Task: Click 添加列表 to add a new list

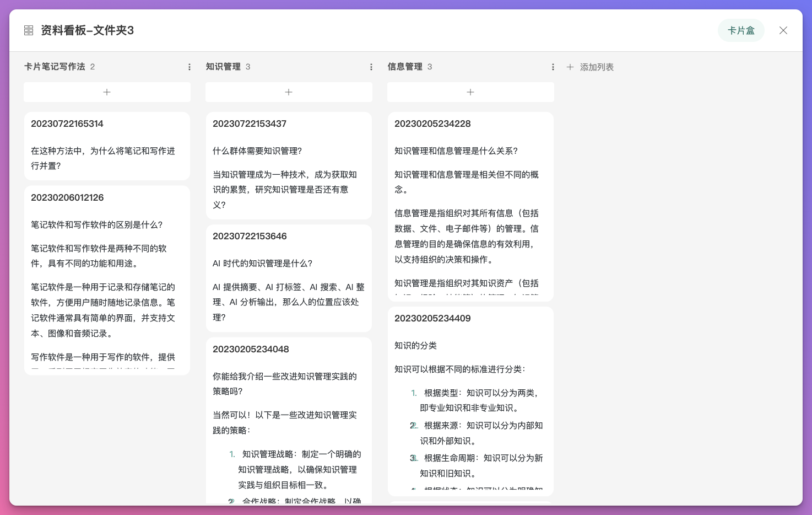Action: coord(597,67)
